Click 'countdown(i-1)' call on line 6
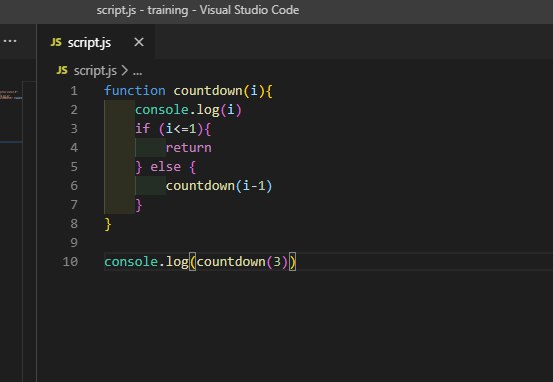Viewport: 553px width, 382px height. coord(219,186)
